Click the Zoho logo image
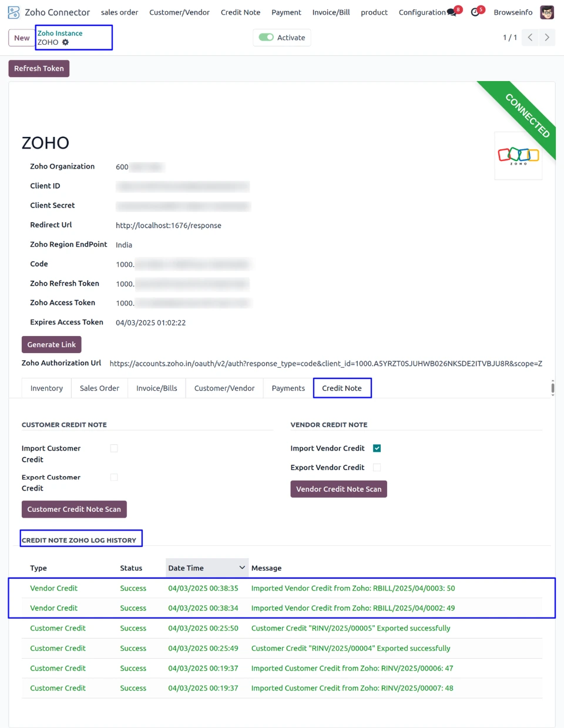 click(x=518, y=155)
